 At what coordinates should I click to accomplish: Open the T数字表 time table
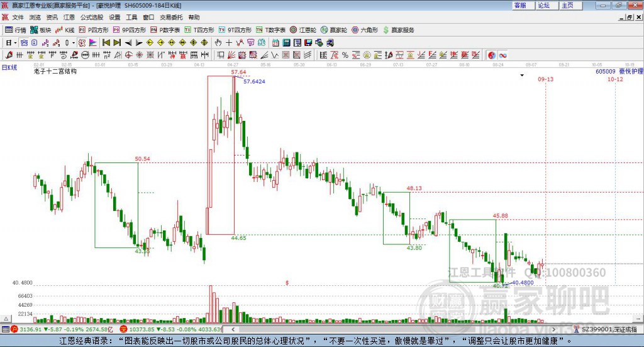(270, 30)
